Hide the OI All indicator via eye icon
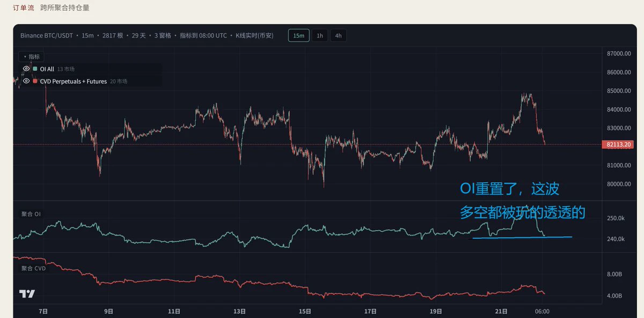This screenshot has height=318, width=644. (x=26, y=69)
